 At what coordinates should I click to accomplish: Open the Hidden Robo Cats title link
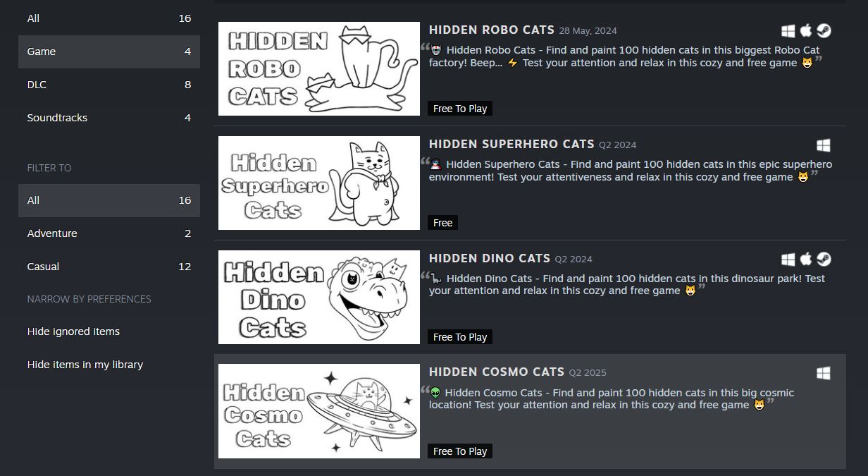[x=492, y=30]
